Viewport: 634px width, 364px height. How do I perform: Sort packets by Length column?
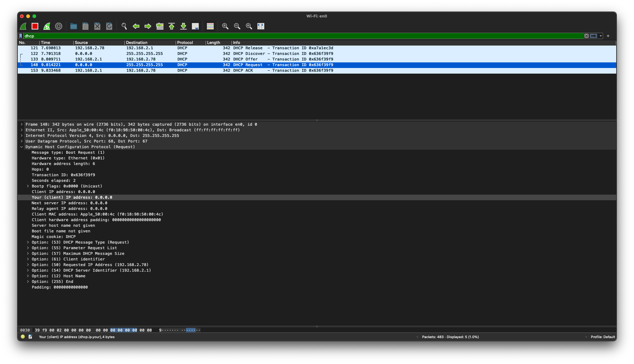[x=218, y=43]
